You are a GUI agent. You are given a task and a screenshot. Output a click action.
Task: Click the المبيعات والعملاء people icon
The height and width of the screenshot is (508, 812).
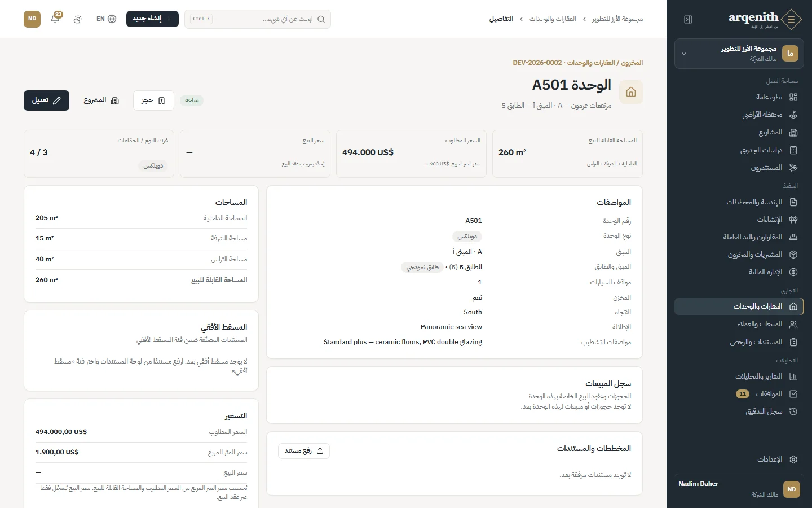(793, 324)
